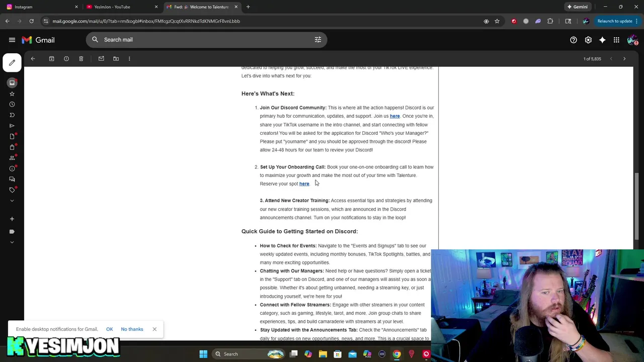Image resolution: width=644 pixels, height=362 pixels.
Task: Open the Forums chat bubbles icon
Action: (x=12, y=179)
